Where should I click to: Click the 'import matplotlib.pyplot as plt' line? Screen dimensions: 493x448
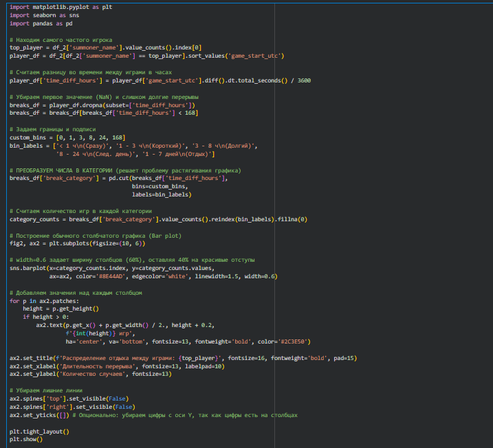coord(61,7)
